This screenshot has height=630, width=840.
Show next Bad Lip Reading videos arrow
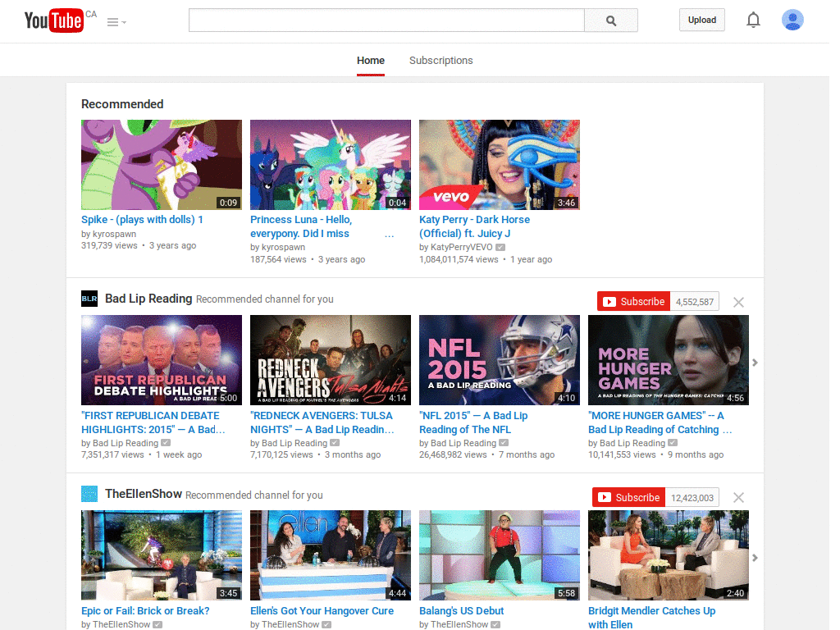click(x=755, y=363)
